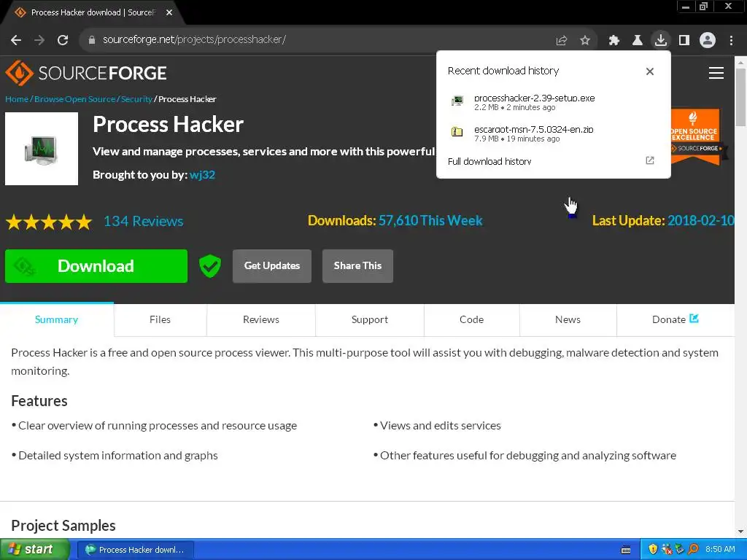Viewport: 747px width, 560px height.
Task: Go to Home breadcrumb link
Action: point(17,99)
